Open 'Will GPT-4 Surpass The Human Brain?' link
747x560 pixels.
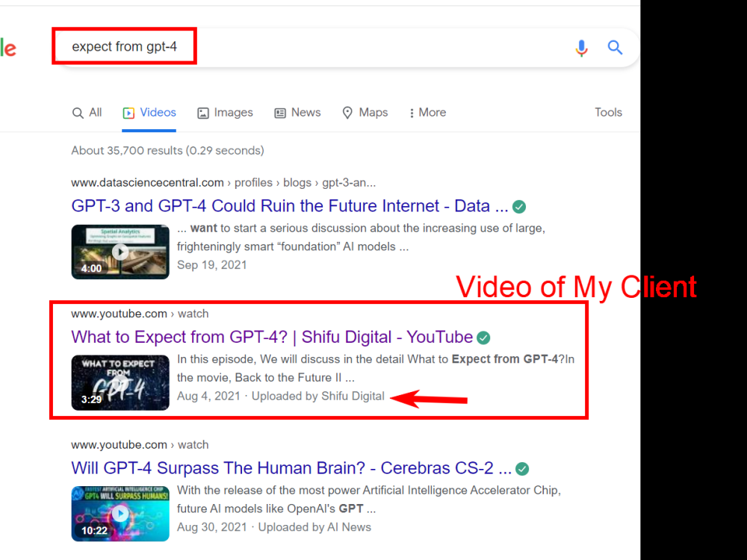point(291,467)
